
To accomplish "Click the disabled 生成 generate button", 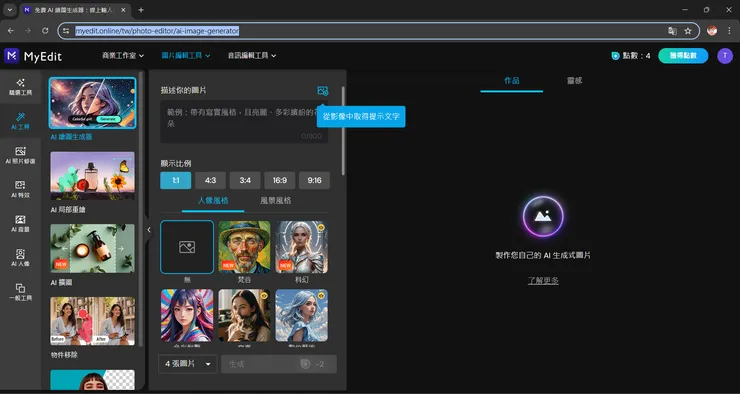I will point(279,364).
